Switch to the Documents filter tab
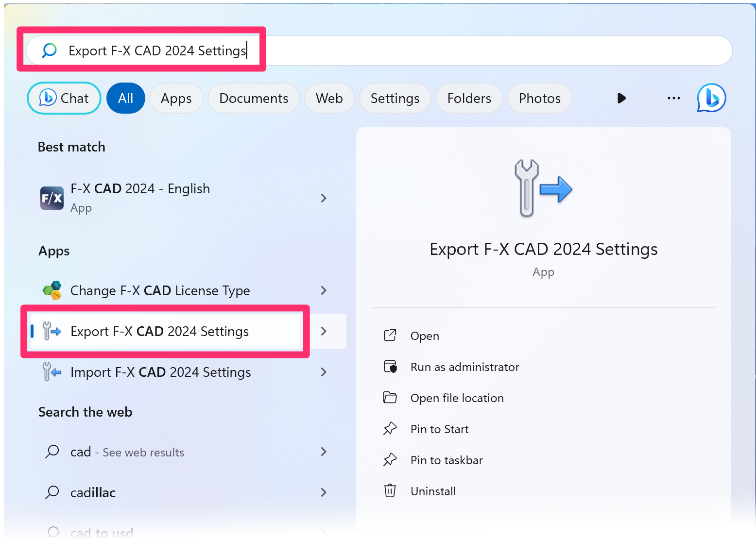The height and width of the screenshot is (539, 756). pyautogui.click(x=254, y=98)
